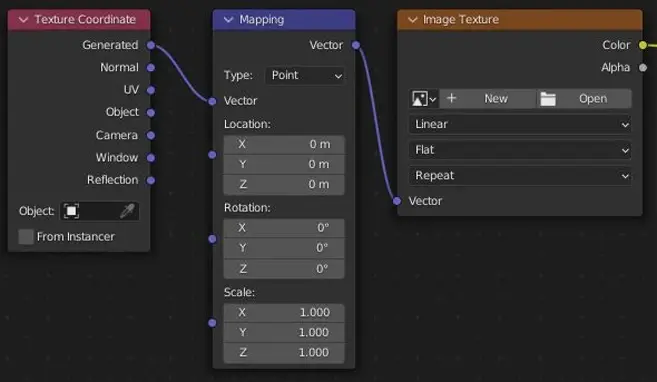657x382 pixels.
Task: Click the UV output socket
Action: 151,90
